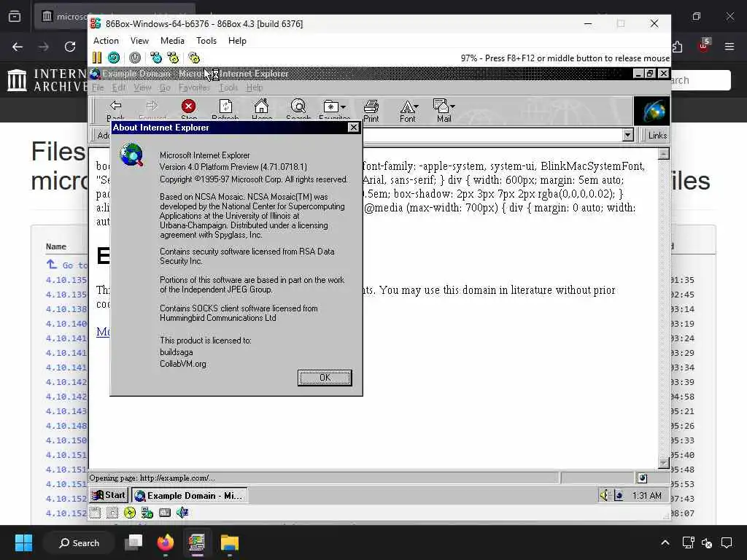Open the Favorites menu in Internet Explorer
Image resolution: width=747 pixels, height=560 pixels.
194,87
